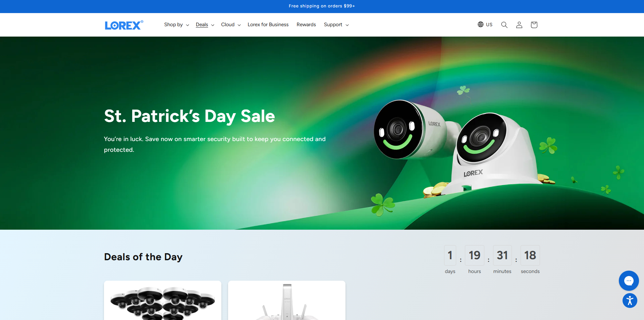Viewport: 644px width, 320px height.
Task: Expand the Cloud dropdown menu
Action: 231,25
